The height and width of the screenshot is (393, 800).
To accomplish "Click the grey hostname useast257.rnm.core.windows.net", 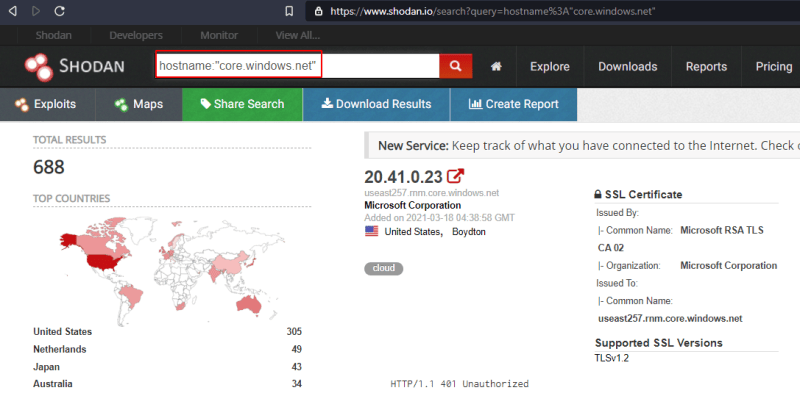I will click(432, 193).
